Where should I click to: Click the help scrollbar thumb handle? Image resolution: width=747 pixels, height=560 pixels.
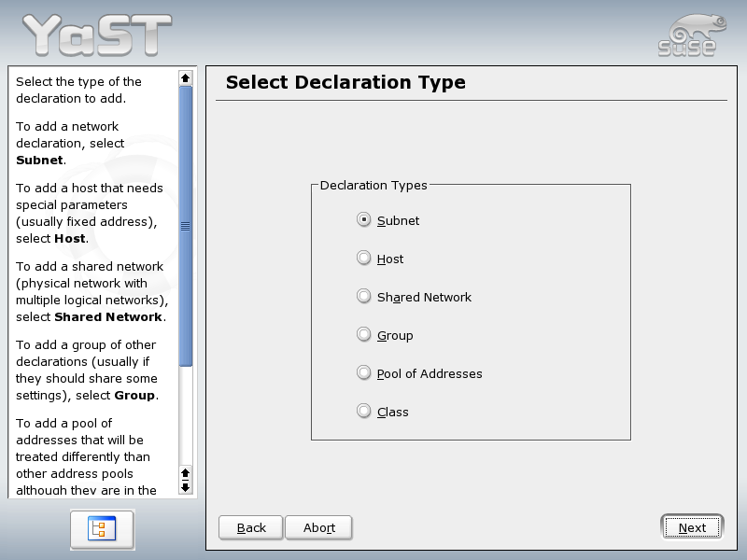tap(185, 226)
